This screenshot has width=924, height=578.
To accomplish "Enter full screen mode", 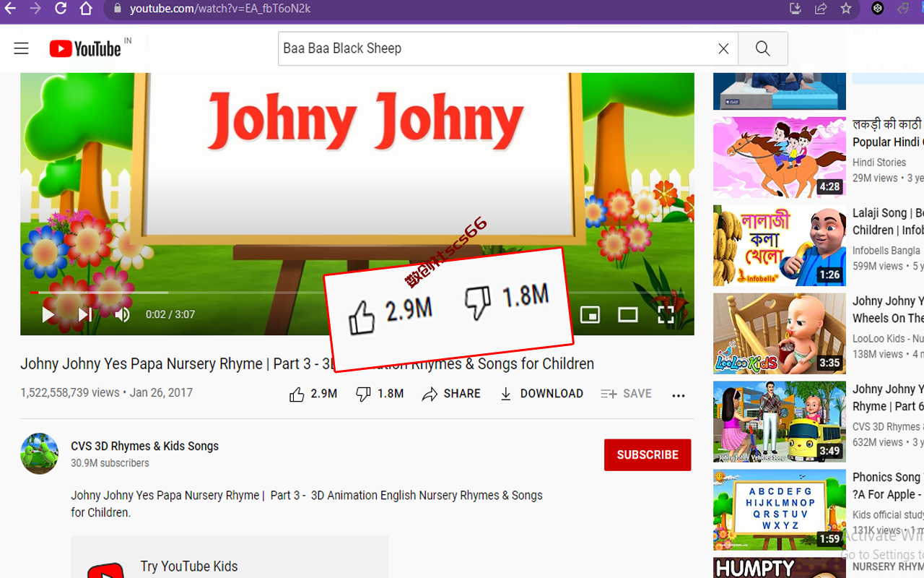I will point(666,314).
